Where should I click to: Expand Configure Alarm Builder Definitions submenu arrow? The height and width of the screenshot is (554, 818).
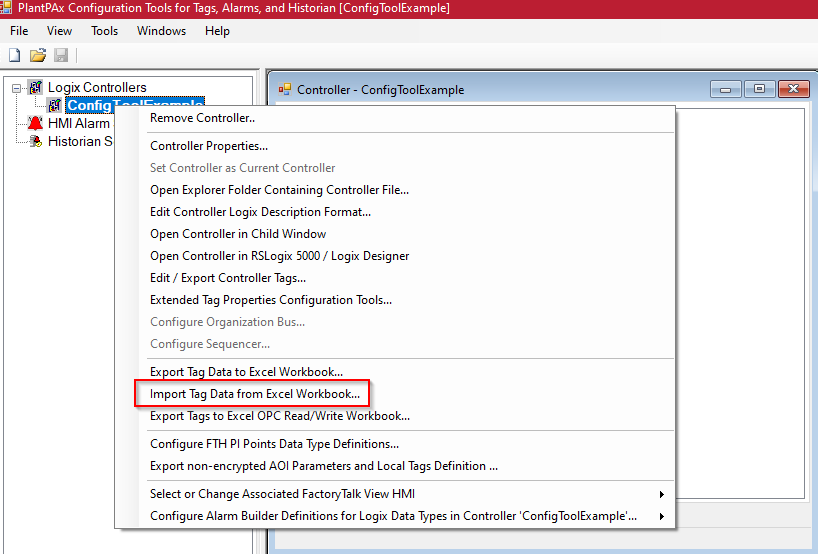point(661,516)
